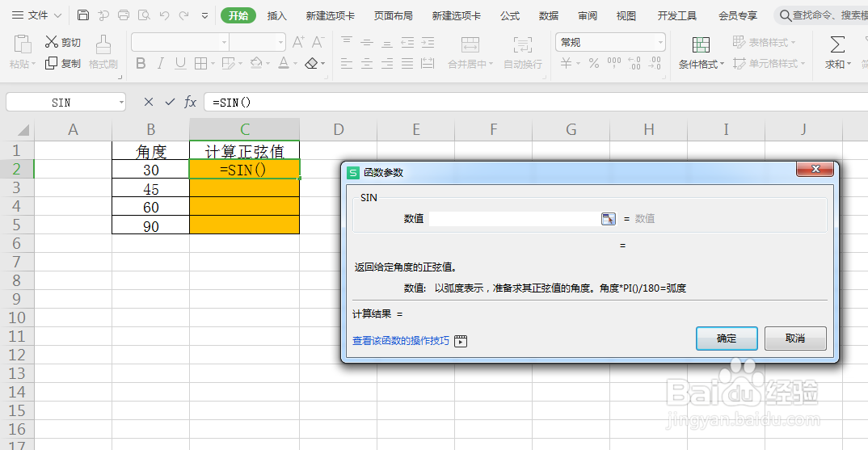
Task: Switch to the 数据 tab
Action: (x=549, y=15)
